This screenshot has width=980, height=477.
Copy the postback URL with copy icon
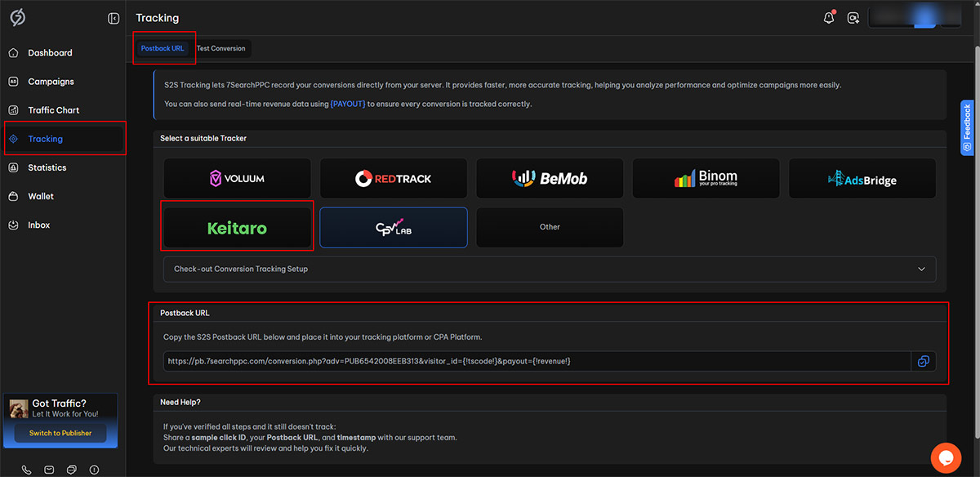[924, 361]
